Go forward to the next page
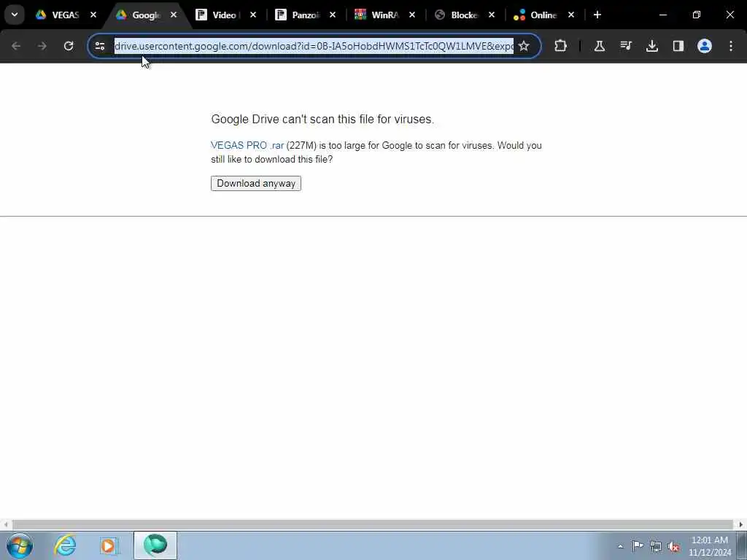Viewport: 747px width, 560px height. (42, 46)
